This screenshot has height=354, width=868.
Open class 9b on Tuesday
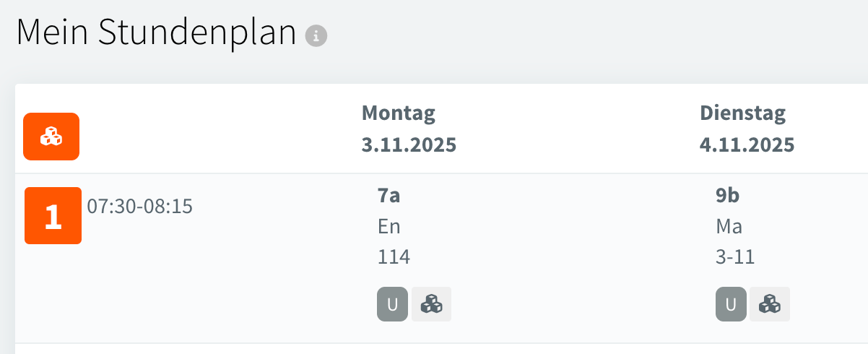[x=727, y=196]
